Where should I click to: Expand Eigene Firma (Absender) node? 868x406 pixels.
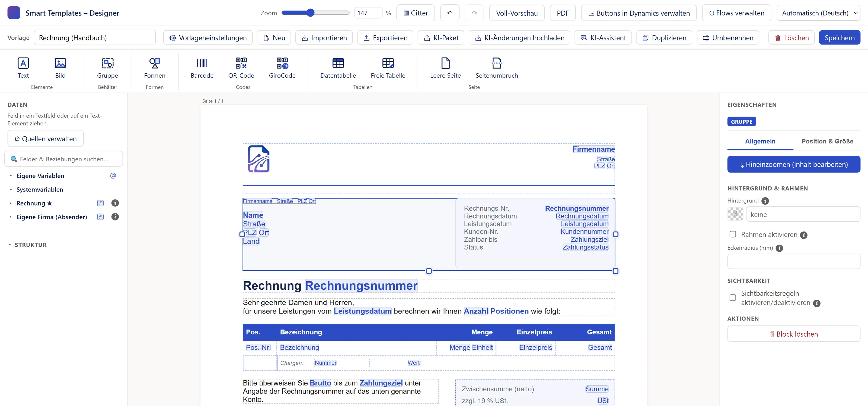(11, 217)
